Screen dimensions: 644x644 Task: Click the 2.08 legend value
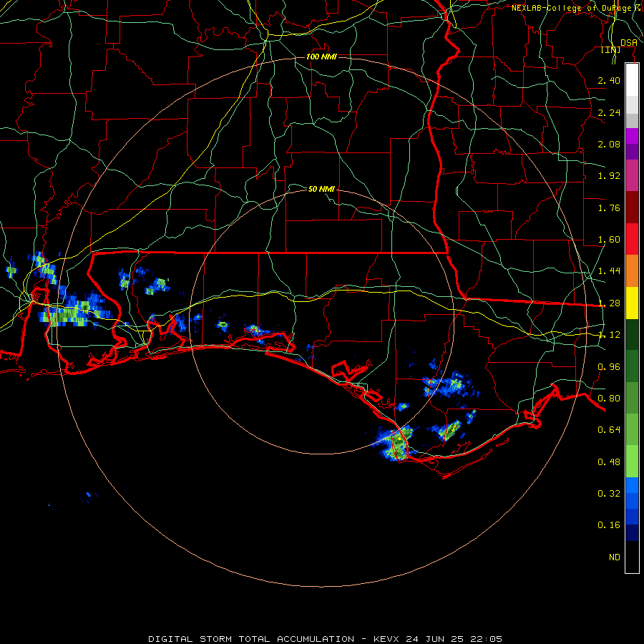click(x=609, y=144)
